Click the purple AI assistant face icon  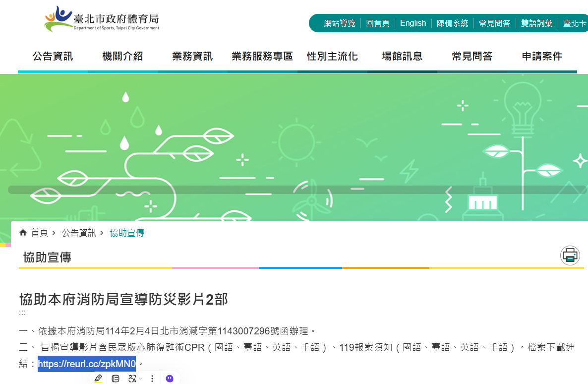[x=170, y=379]
